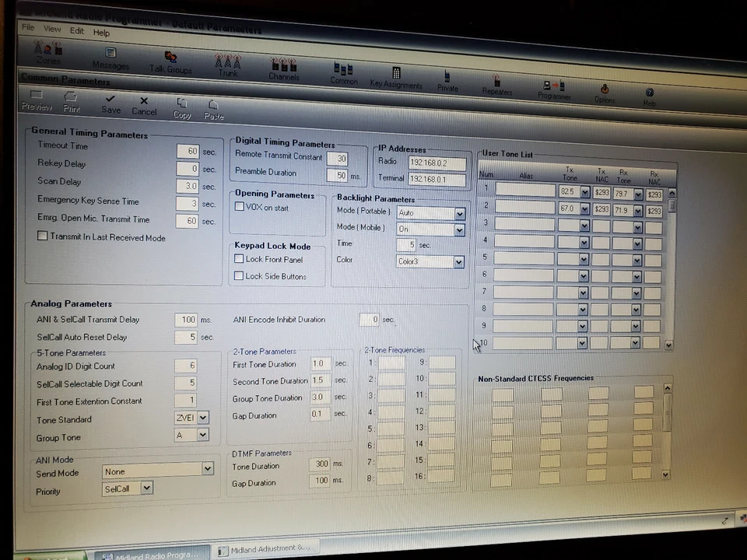Open the File menu

[x=28, y=27]
